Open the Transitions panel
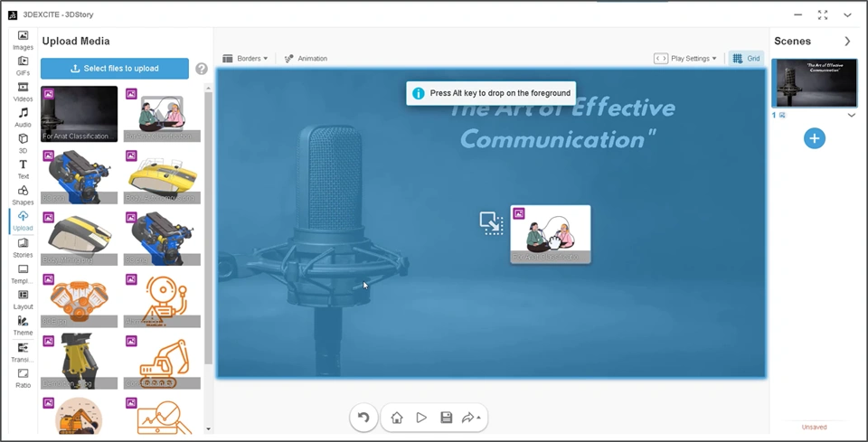 coord(23,352)
